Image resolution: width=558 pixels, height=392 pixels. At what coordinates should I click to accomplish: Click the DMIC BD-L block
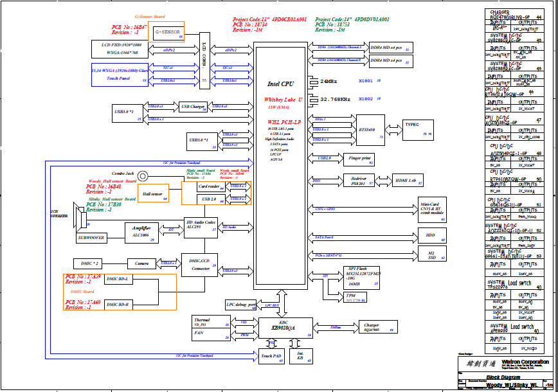point(118,280)
